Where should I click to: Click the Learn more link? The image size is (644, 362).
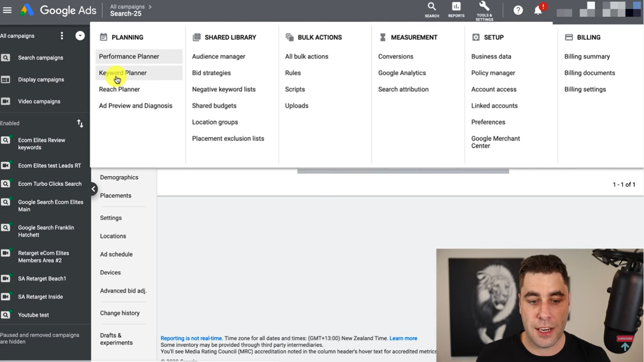coord(403,338)
